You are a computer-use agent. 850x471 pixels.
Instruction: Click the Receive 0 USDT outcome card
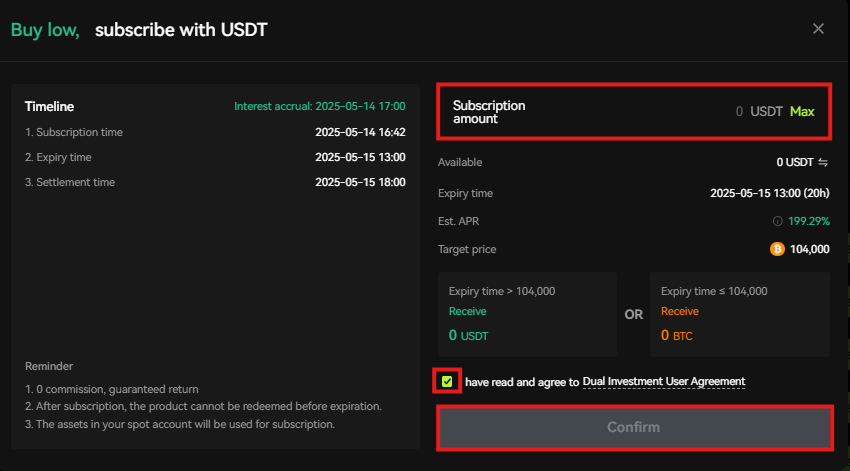(x=527, y=314)
